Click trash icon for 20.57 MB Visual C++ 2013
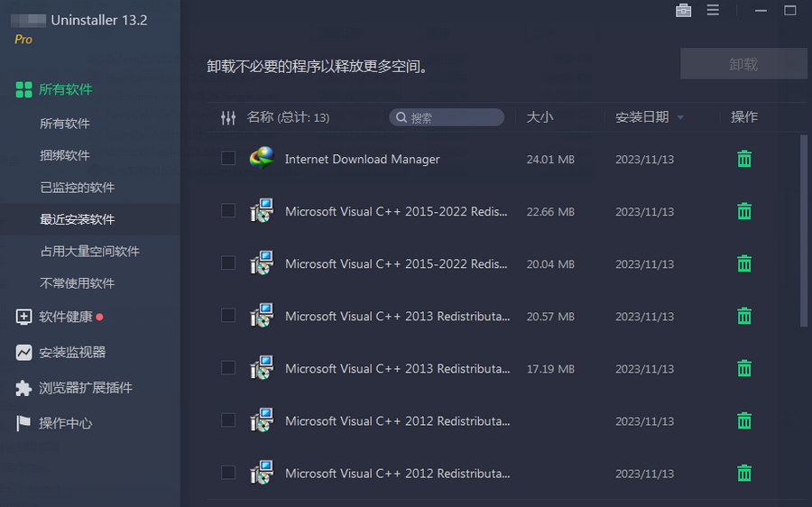Screen dimensions: 812x507 (744, 316)
